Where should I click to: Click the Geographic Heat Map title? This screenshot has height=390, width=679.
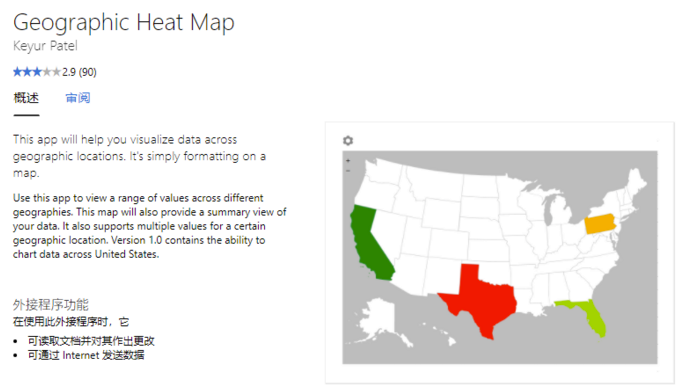point(124,23)
